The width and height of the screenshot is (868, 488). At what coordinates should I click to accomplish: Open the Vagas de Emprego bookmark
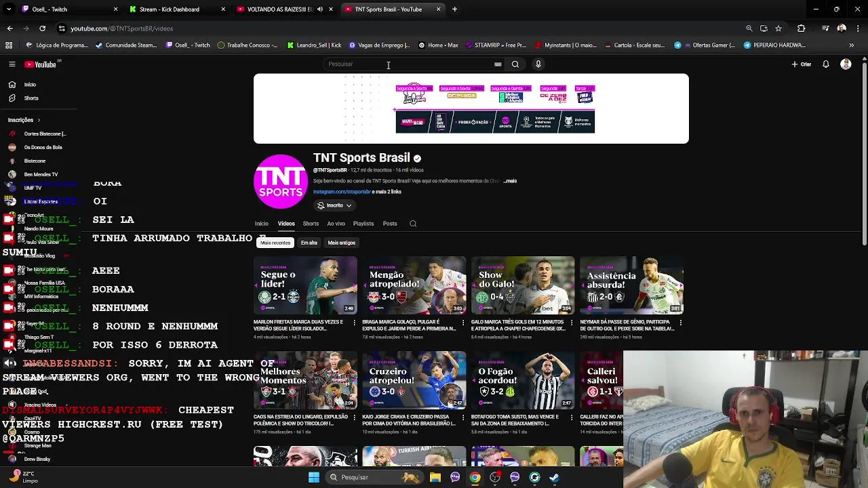[380, 45]
